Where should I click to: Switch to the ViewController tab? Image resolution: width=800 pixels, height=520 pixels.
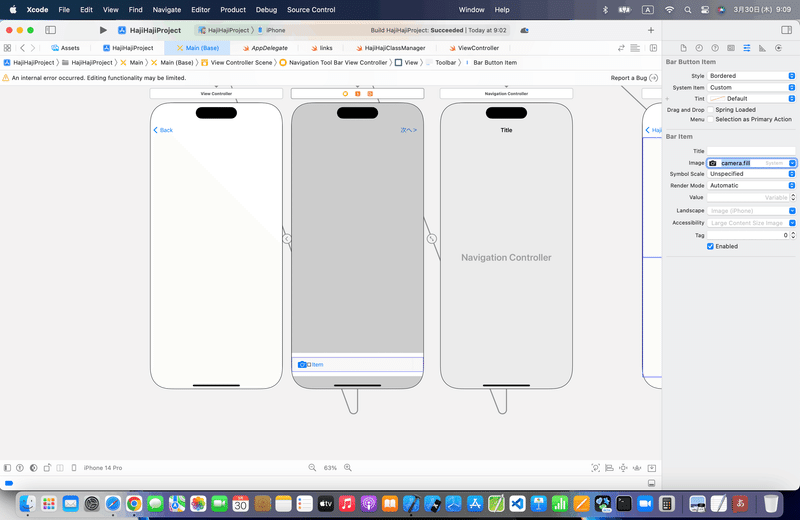click(473, 48)
